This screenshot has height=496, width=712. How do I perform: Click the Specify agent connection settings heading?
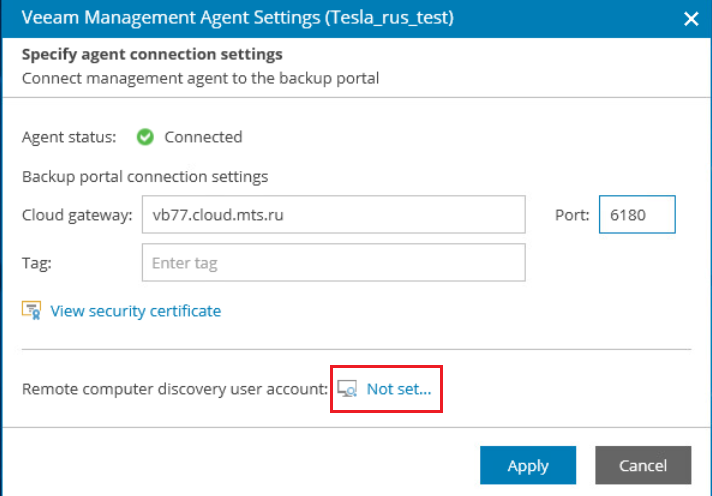coord(152,54)
